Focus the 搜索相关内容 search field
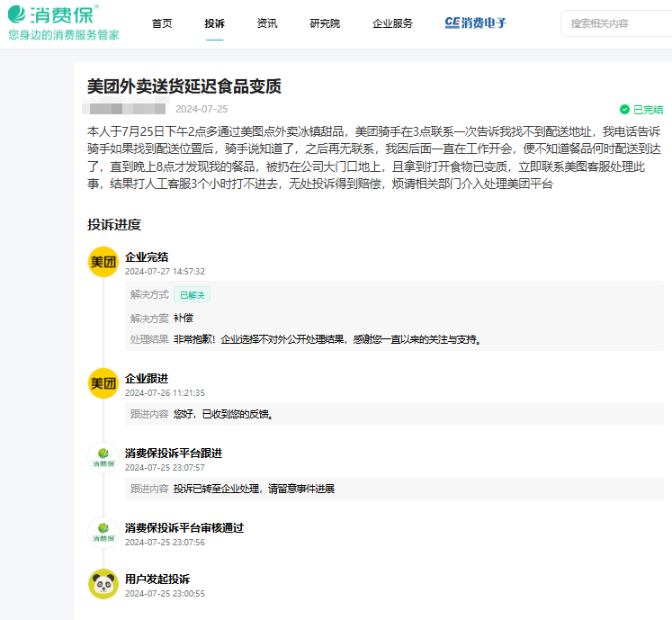The image size is (672, 620). click(617, 23)
